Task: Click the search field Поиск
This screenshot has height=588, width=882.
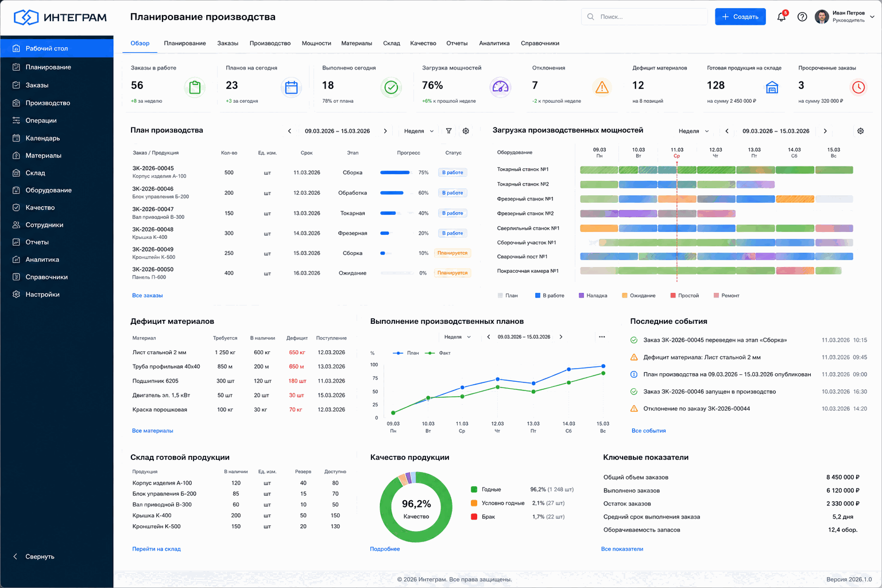Action: [644, 17]
